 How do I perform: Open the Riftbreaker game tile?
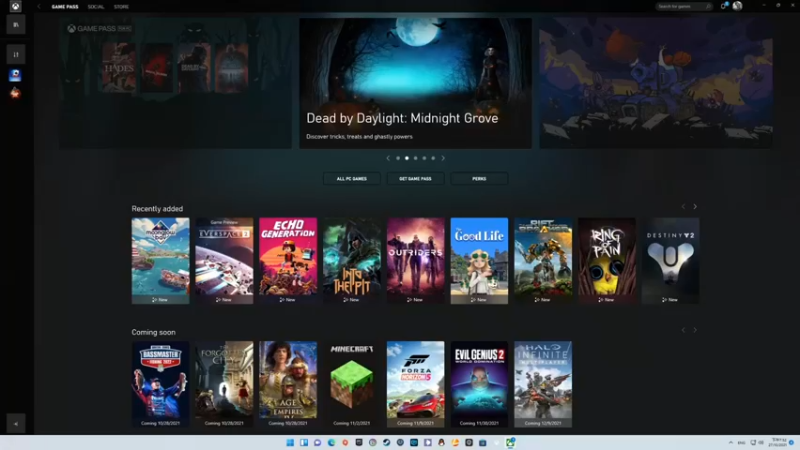click(543, 261)
